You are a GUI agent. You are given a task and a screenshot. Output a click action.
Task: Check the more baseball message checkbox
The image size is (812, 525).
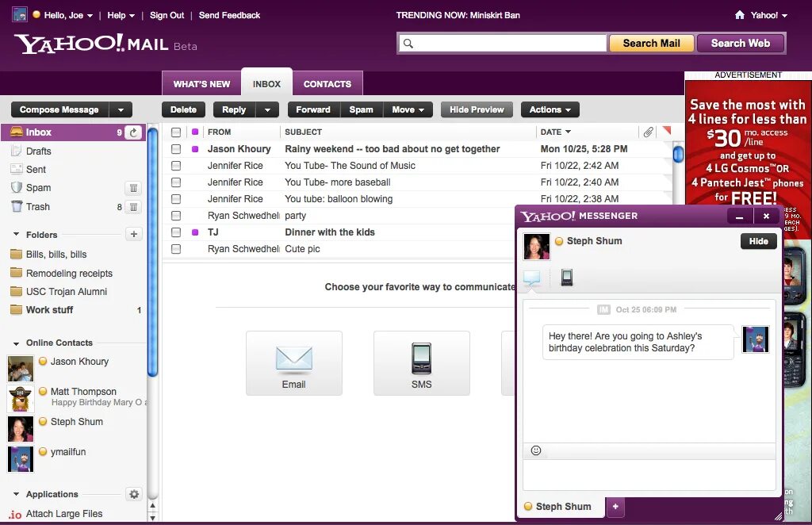(x=176, y=182)
